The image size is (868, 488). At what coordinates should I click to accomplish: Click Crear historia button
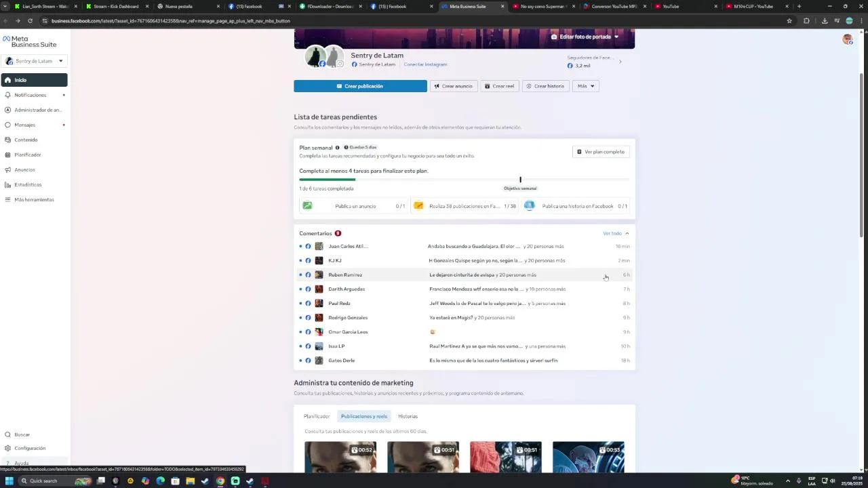545,86
